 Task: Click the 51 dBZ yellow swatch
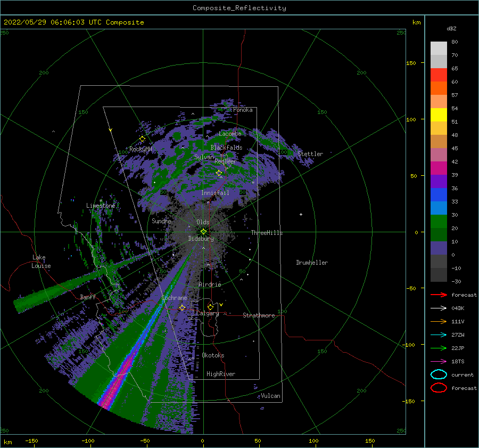(439, 115)
